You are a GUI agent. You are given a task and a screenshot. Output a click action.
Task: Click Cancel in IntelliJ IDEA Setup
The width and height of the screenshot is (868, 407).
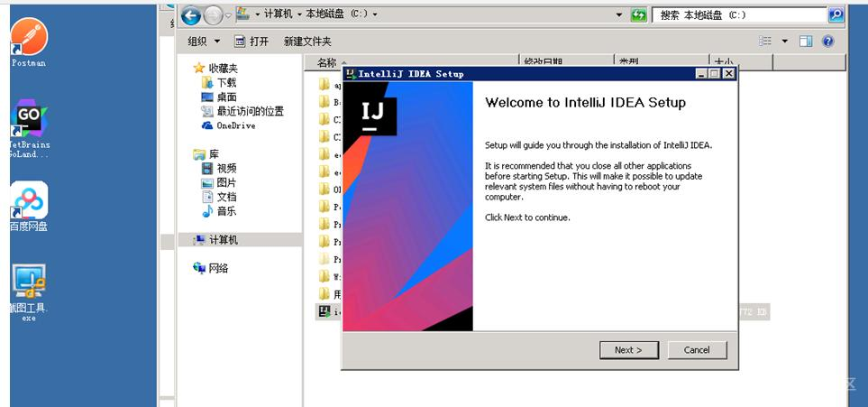click(x=697, y=350)
